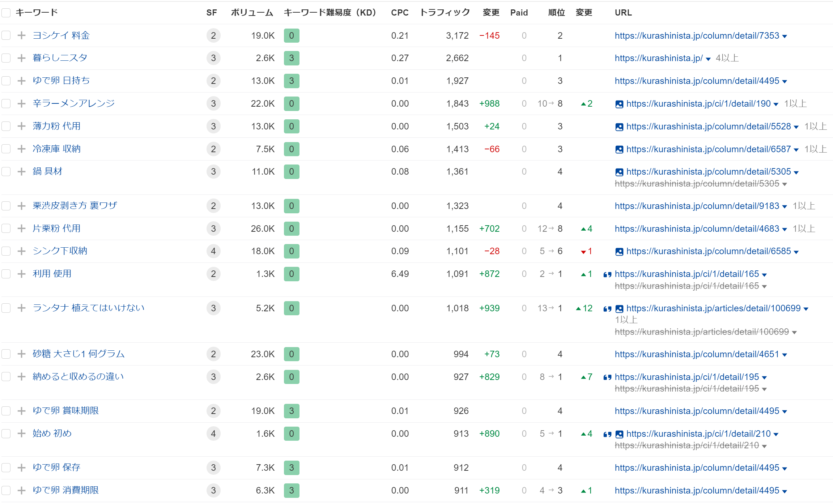
Task: Click image pack icon for 辛ラーメンアレンジ URL
Action: 619,104
